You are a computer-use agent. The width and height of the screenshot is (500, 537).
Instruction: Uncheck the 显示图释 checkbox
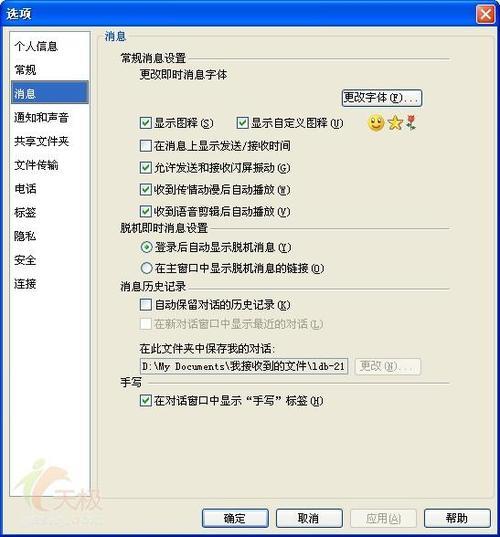pyautogui.click(x=146, y=123)
